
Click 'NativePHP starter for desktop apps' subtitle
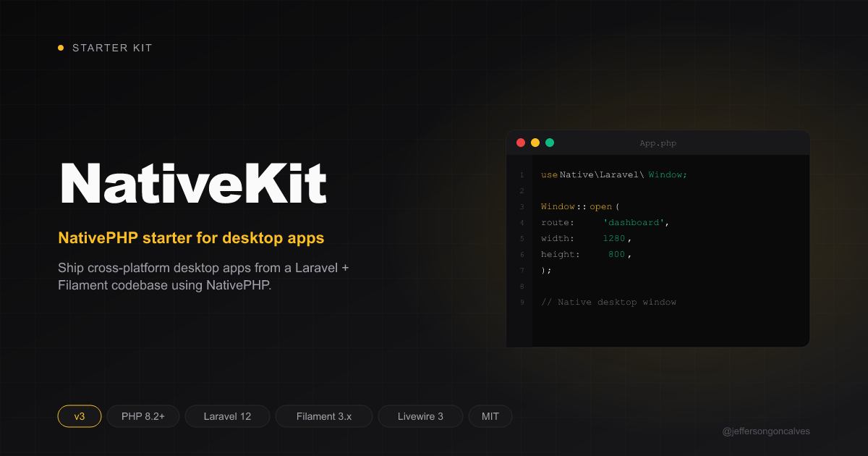tap(191, 237)
